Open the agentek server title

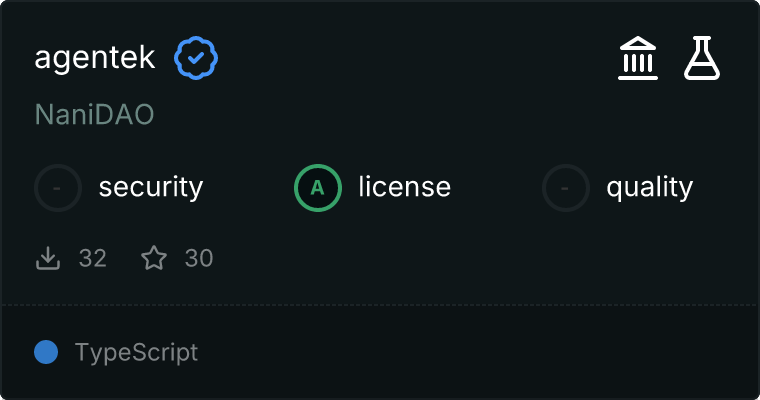pos(95,58)
